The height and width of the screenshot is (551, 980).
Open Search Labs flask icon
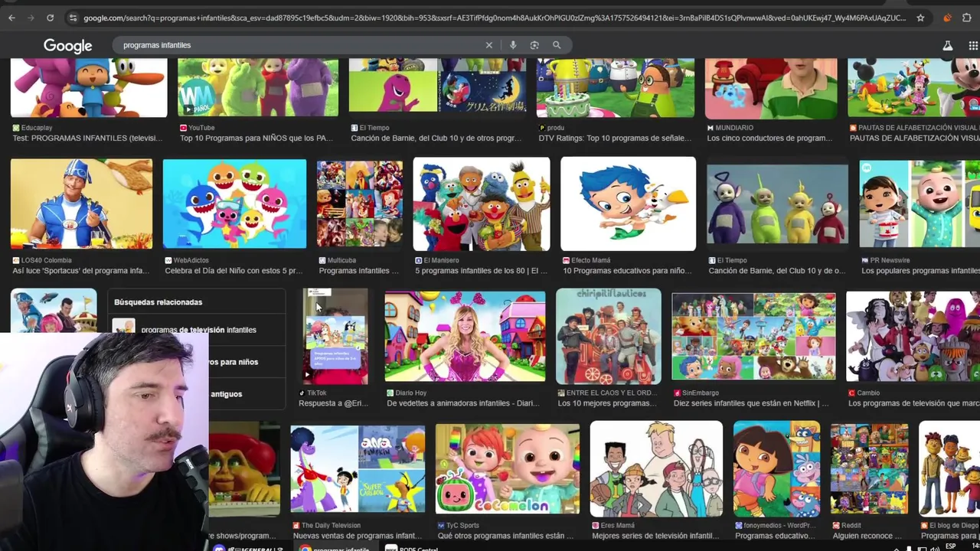(x=948, y=45)
